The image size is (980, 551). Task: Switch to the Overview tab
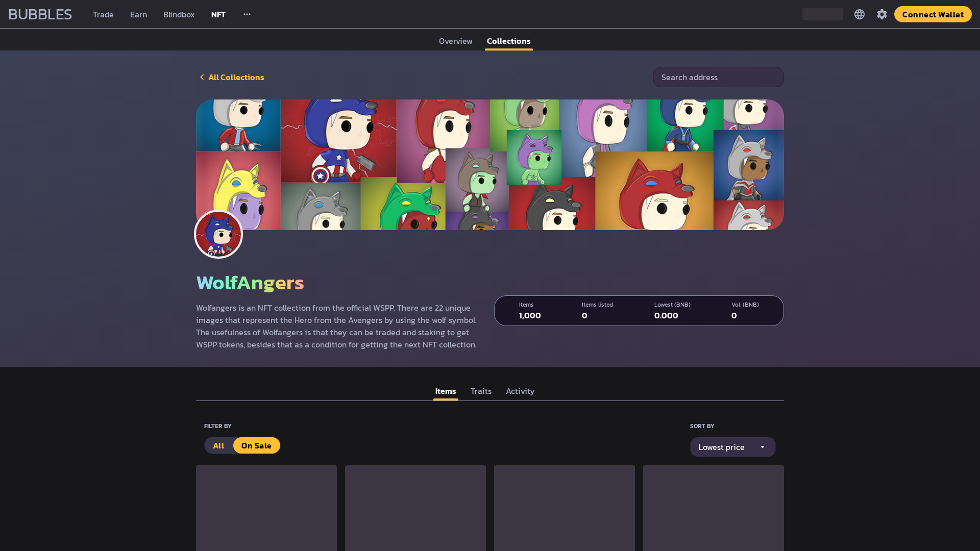tap(455, 41)
